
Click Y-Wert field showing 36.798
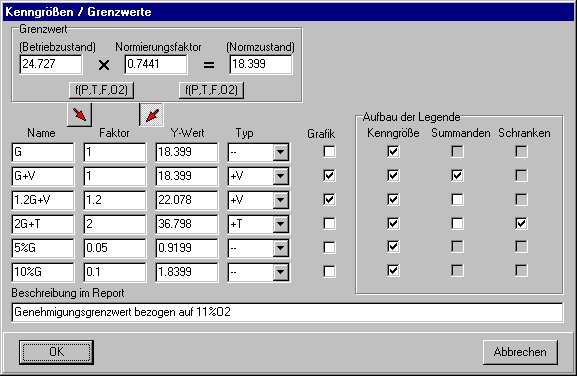[187, 224]
